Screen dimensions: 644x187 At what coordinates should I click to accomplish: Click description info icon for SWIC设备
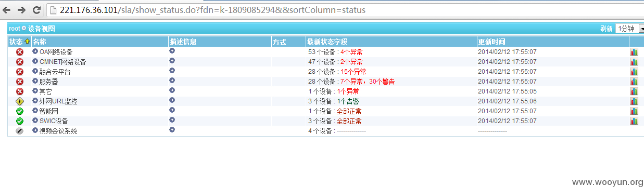(172, 120)
